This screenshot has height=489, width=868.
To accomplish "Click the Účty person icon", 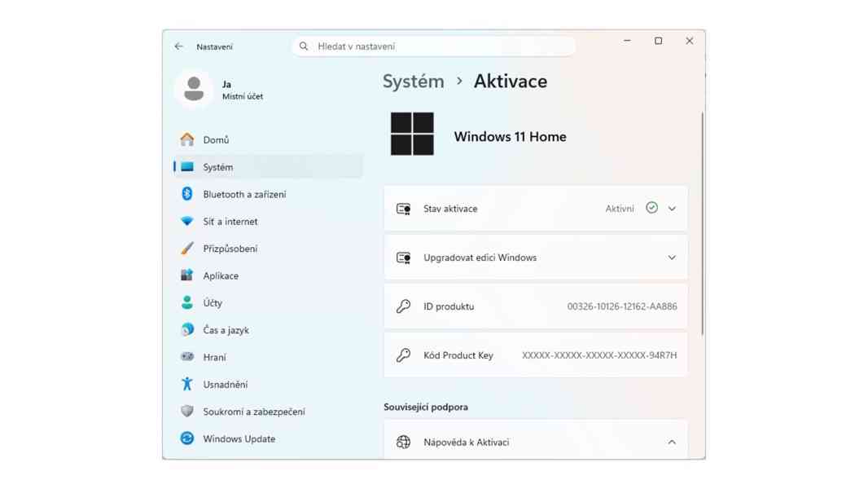I will click(187, 302).
